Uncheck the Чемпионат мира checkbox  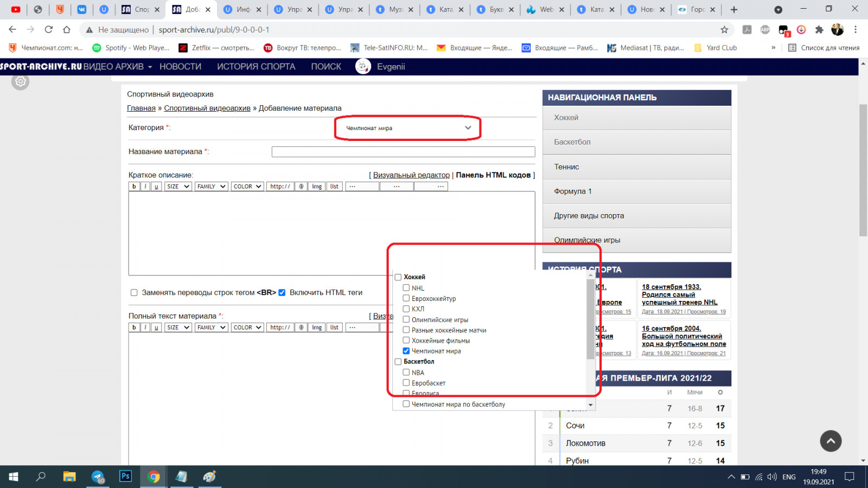point(406,351)
